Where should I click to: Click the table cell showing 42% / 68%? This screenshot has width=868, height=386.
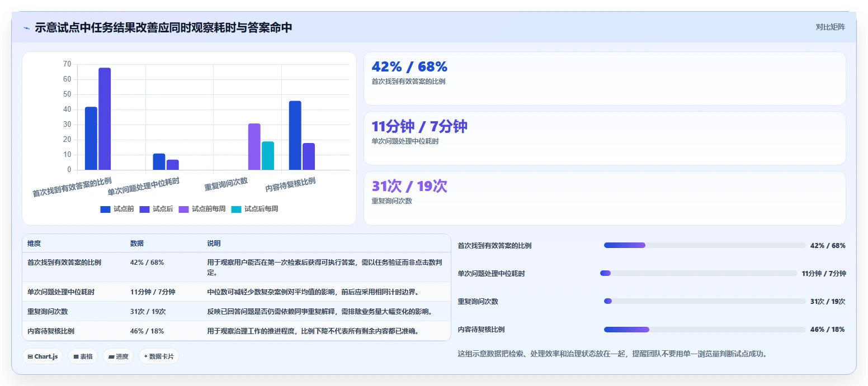click(x=147, y=262)
